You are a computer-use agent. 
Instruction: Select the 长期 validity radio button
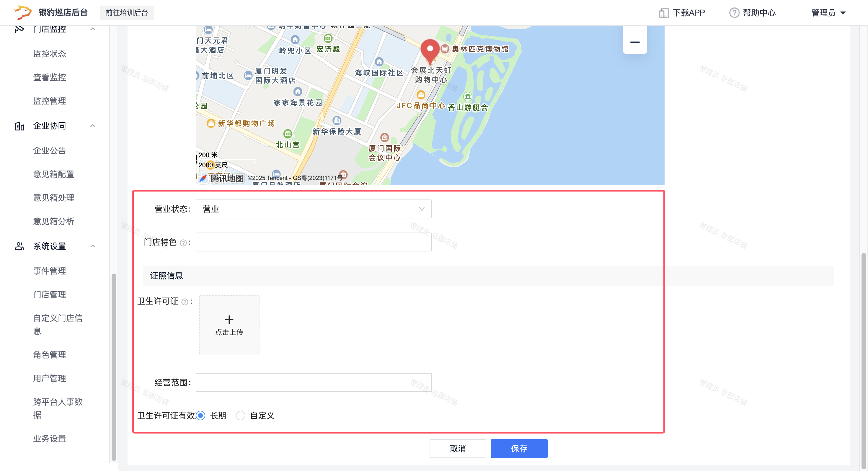click(200, 416)
